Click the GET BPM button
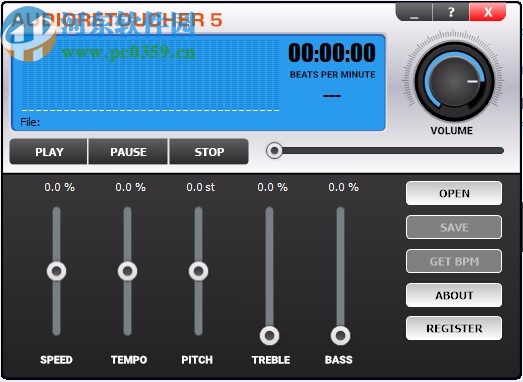This screenshot has width=523, height=382. pos(454,261)
